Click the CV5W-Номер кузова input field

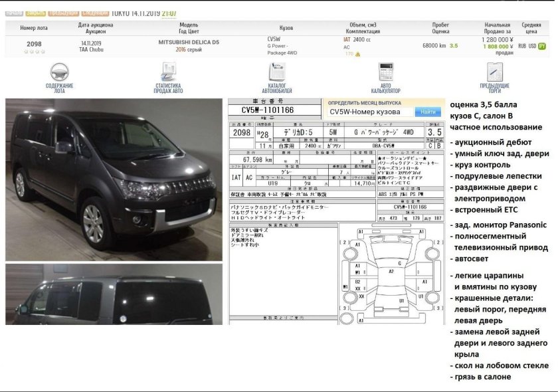pos(369,112)
